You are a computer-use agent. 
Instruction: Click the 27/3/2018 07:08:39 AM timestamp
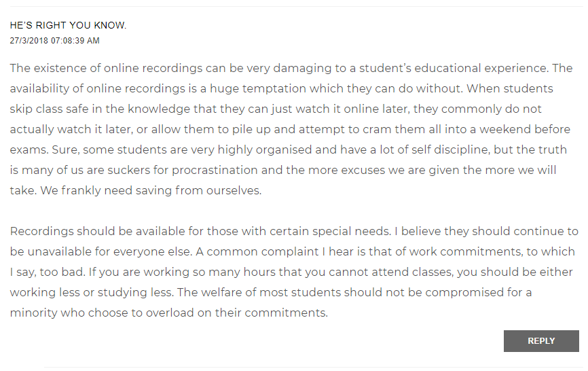point(54,41)
